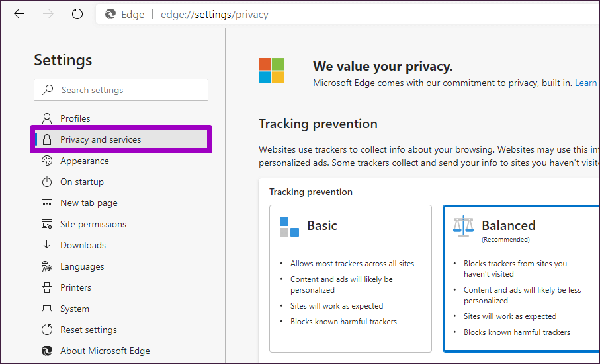Viewport: 600px width, 364px height.
Task: Click the Languages icon in sidebar
Action: point(47,266)
